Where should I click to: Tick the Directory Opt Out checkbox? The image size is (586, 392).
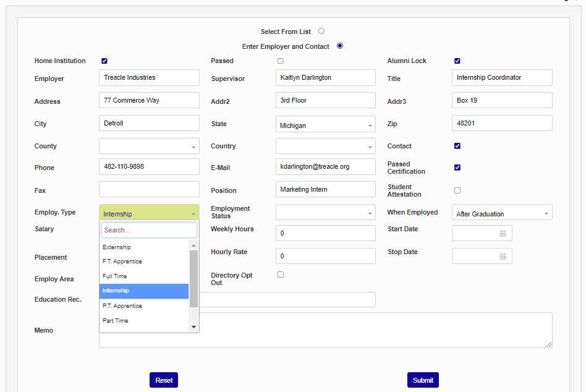point(281,275)
